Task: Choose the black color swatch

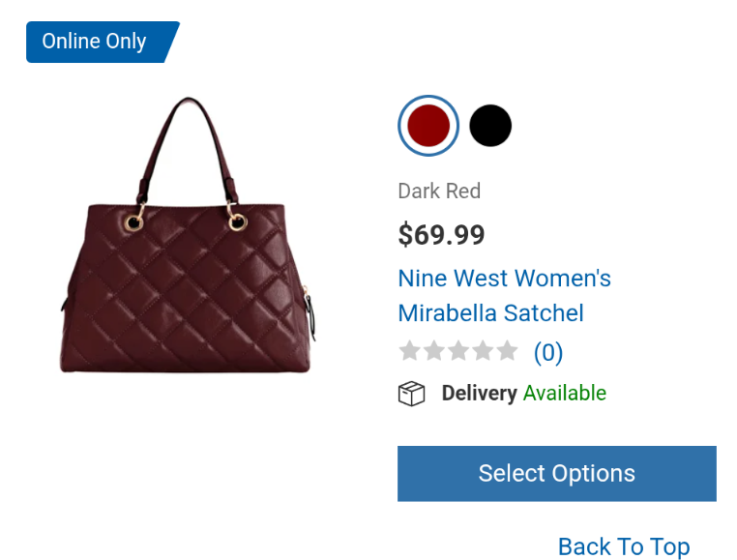Action: 490,126
